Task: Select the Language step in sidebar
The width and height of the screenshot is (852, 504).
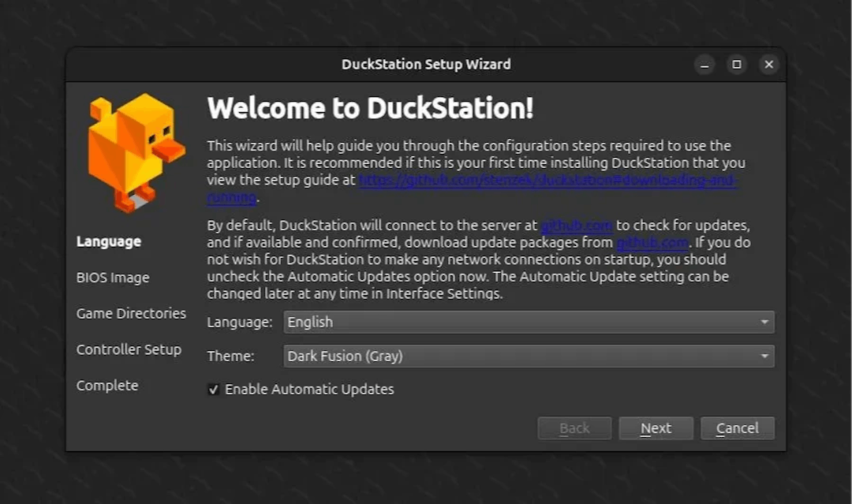Action: pyautogui.click(x=107, y=241)
